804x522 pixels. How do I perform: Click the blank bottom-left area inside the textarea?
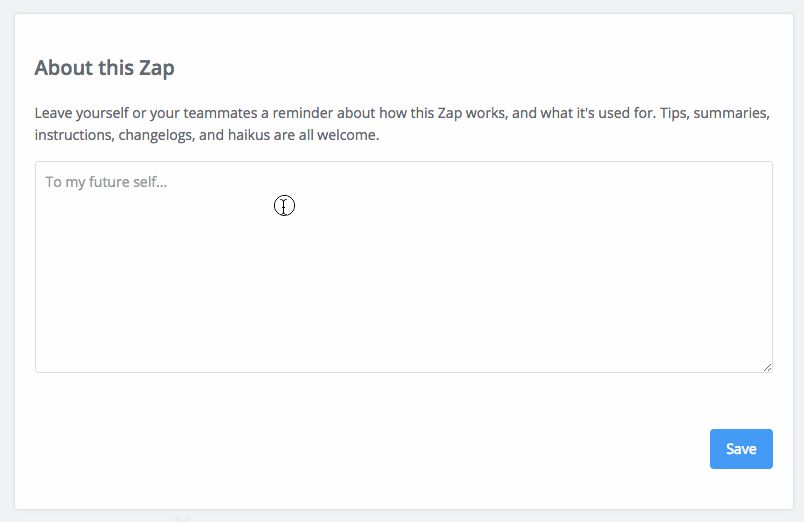(80, 345)
